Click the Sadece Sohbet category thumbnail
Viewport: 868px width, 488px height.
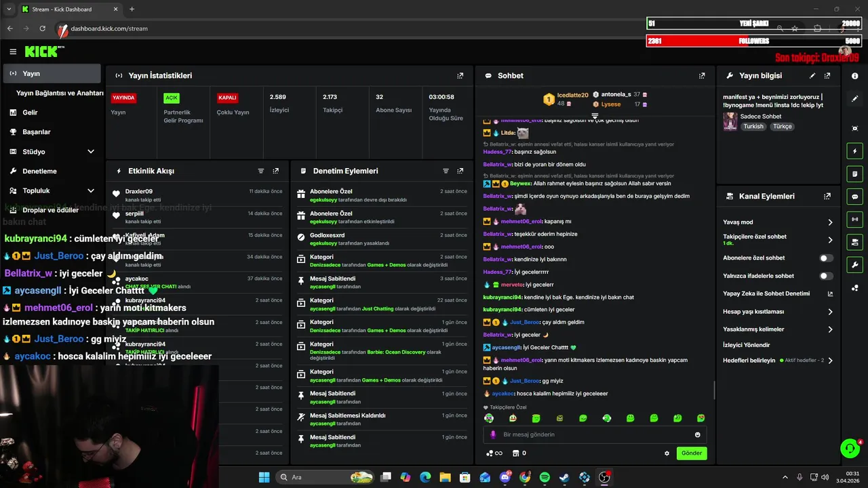pos(730,121)
